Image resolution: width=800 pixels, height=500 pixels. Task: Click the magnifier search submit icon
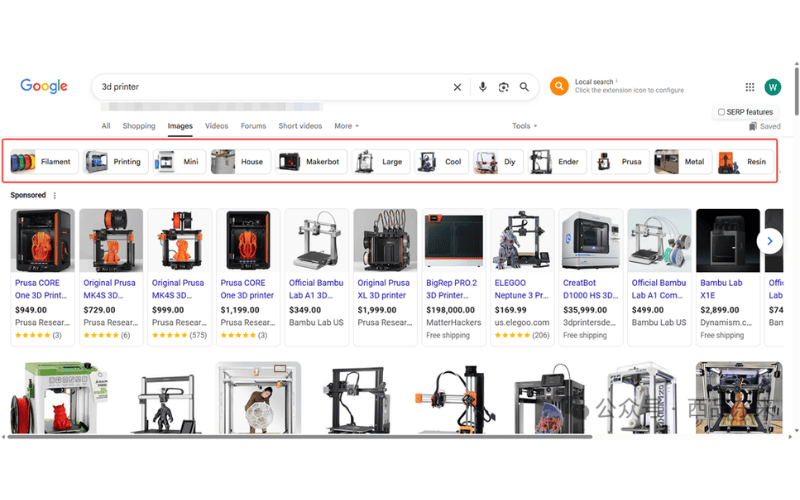(524, 87)
